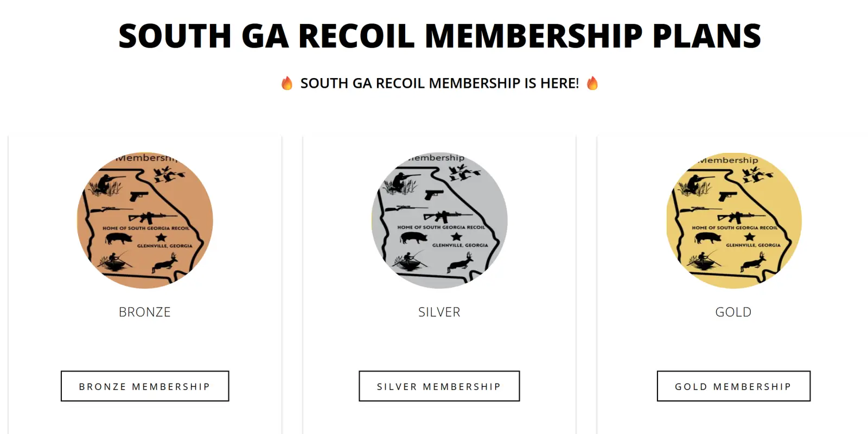Screen dimensions: 868x434
Task: Click the SILVER tier title text
Action: tap(439, 312)
